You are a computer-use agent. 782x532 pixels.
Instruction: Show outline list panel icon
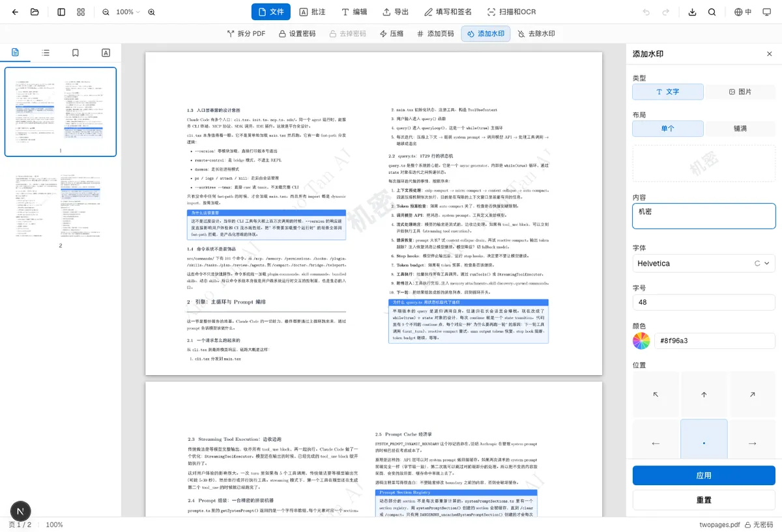point(46,53)
